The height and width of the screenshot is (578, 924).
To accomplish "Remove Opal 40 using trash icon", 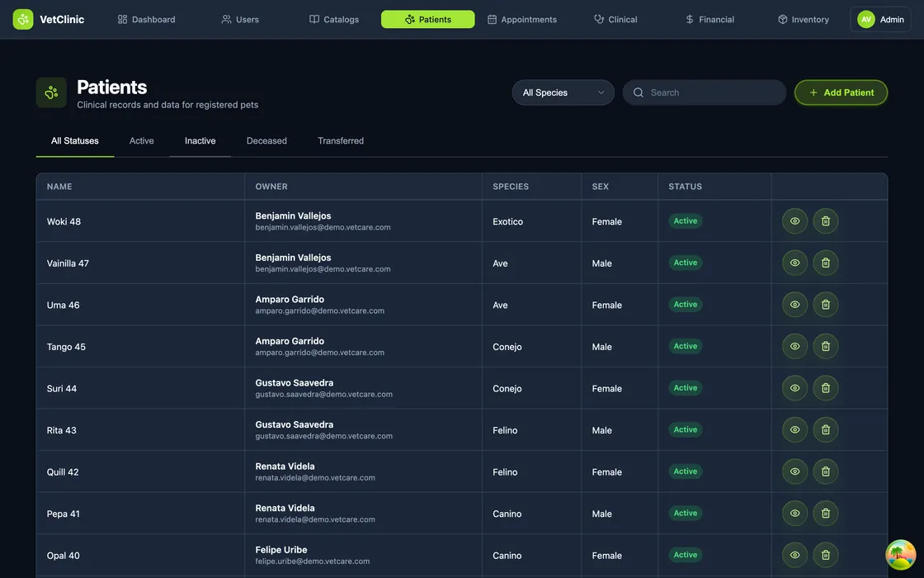I will (826, 555).
